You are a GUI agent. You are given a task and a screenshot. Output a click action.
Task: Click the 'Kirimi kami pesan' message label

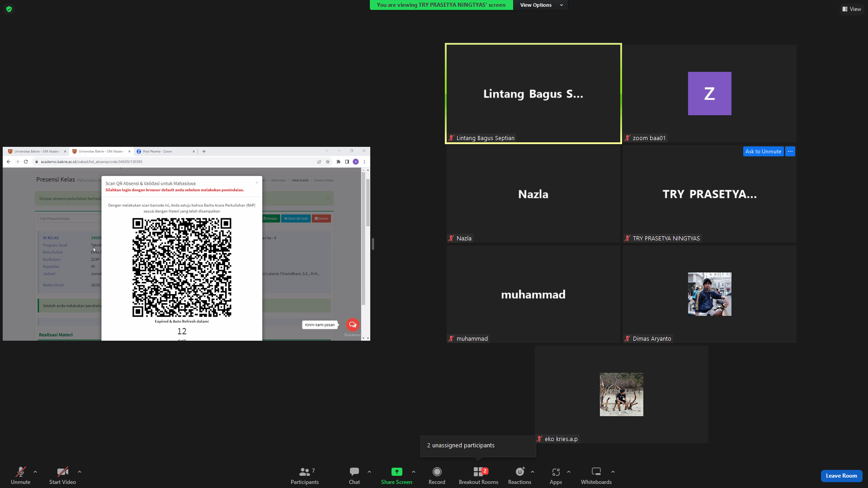pyautogui.click(x=320, y=325)
